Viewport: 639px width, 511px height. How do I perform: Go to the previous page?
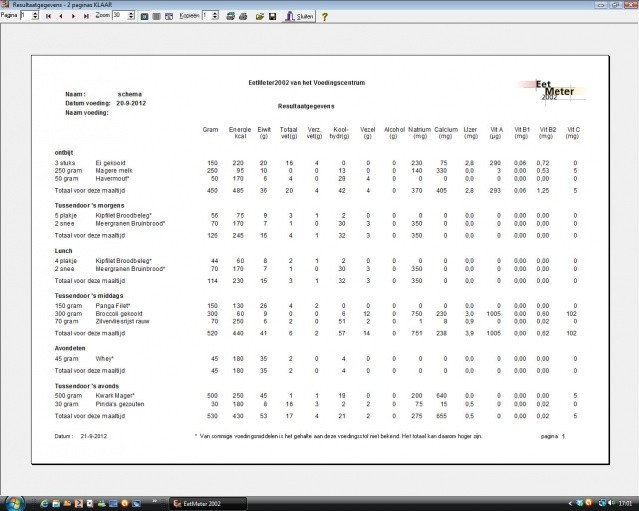[x=61, y=16]
